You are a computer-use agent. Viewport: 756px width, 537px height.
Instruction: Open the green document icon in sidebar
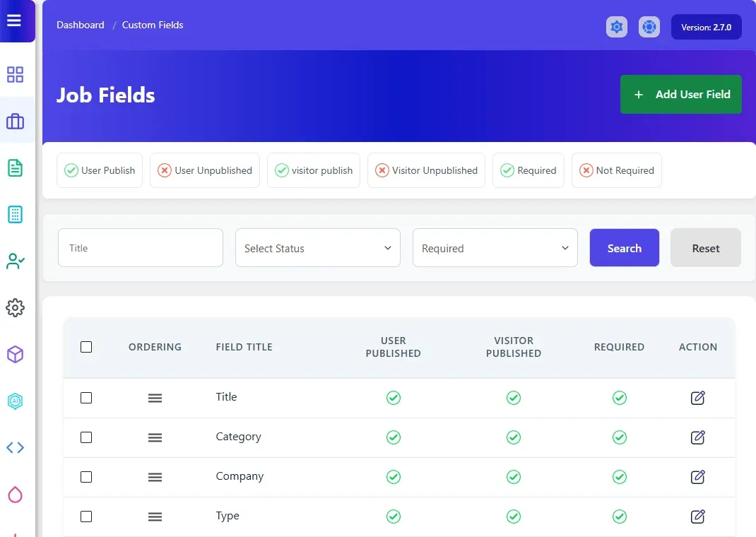click(x=15, y=167)
